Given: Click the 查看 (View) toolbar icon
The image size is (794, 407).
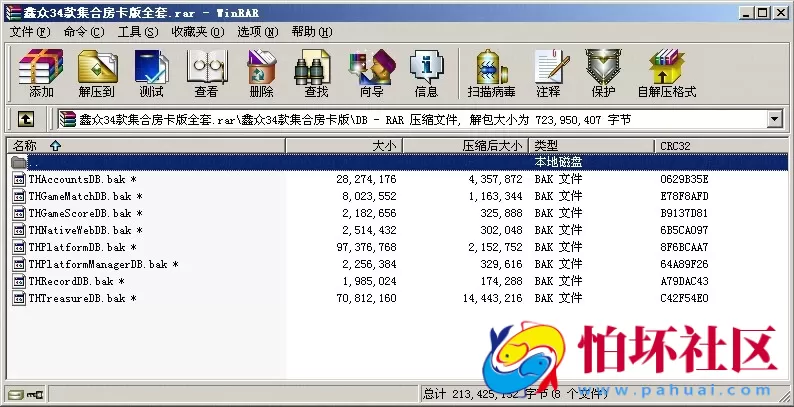Looking at the screenshot, I should (x=207, y=67).
